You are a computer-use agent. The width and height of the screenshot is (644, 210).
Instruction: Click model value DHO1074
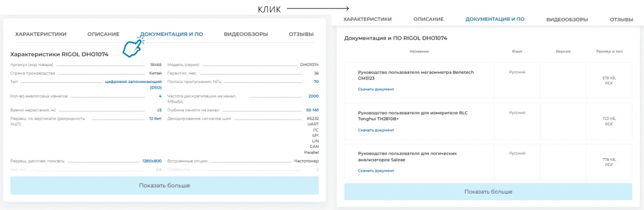point(309,65)
